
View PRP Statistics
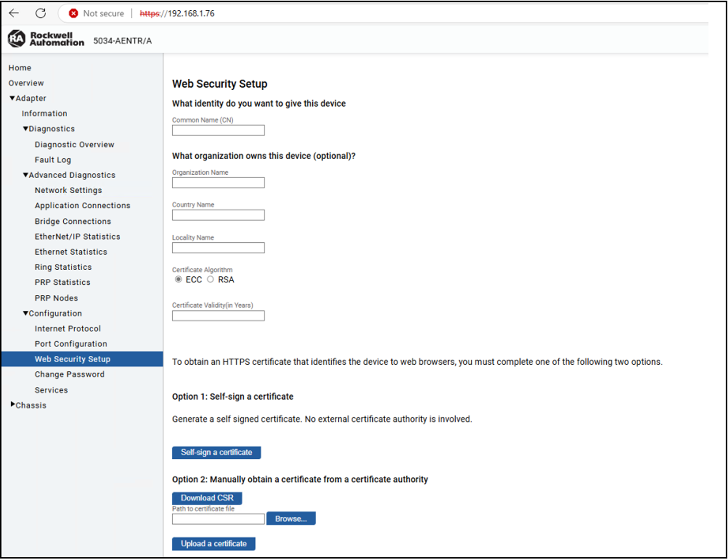(x=63, y=282)
